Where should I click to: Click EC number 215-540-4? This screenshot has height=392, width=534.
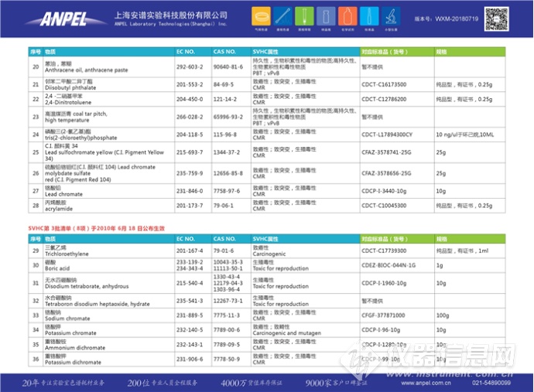(190, 283)
